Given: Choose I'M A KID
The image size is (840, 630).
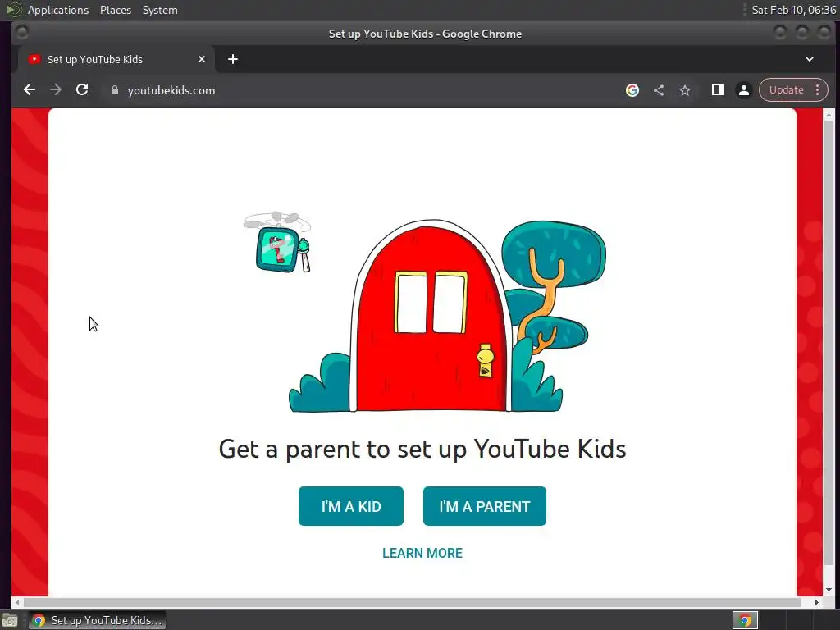Looking at the screenshot, I should click(x=351, y=505).
